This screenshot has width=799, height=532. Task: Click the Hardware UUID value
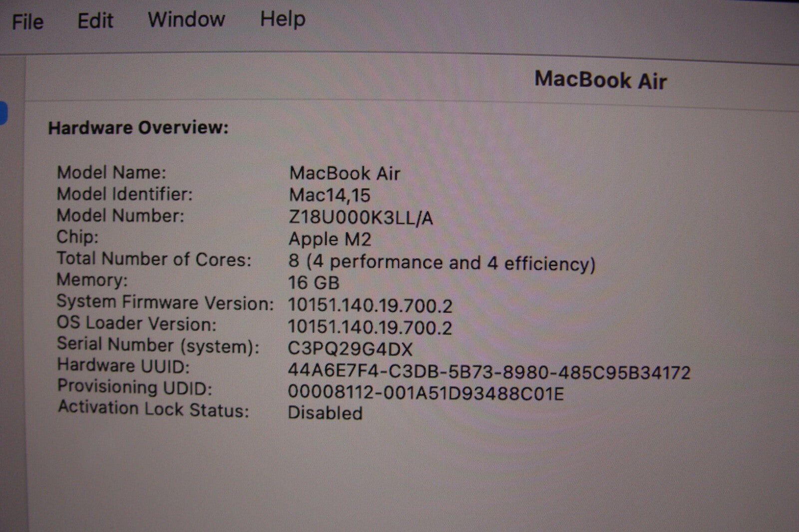coord(489,372)
